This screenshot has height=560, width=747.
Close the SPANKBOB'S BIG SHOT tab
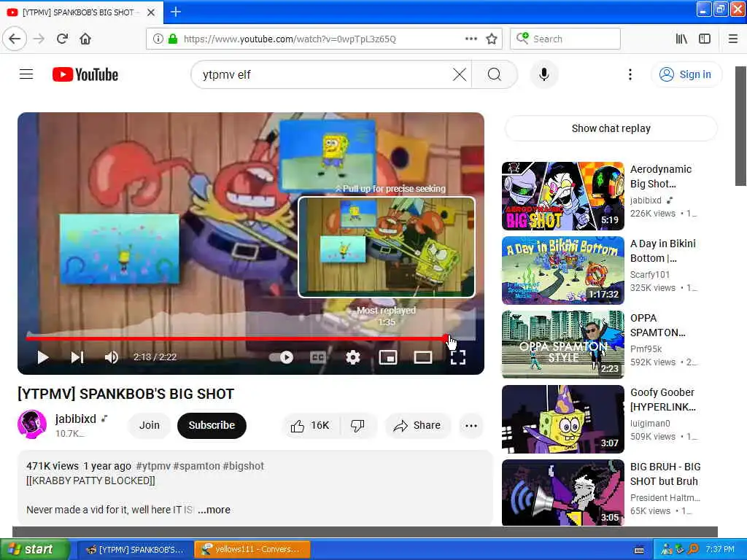click(151, 12)
